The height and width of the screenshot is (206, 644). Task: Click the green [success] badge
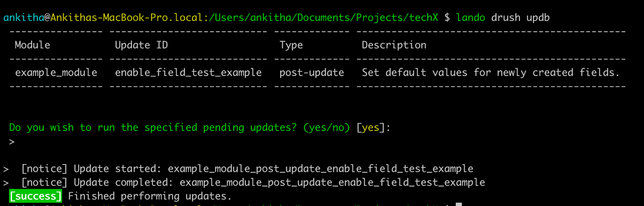point(35,196)
